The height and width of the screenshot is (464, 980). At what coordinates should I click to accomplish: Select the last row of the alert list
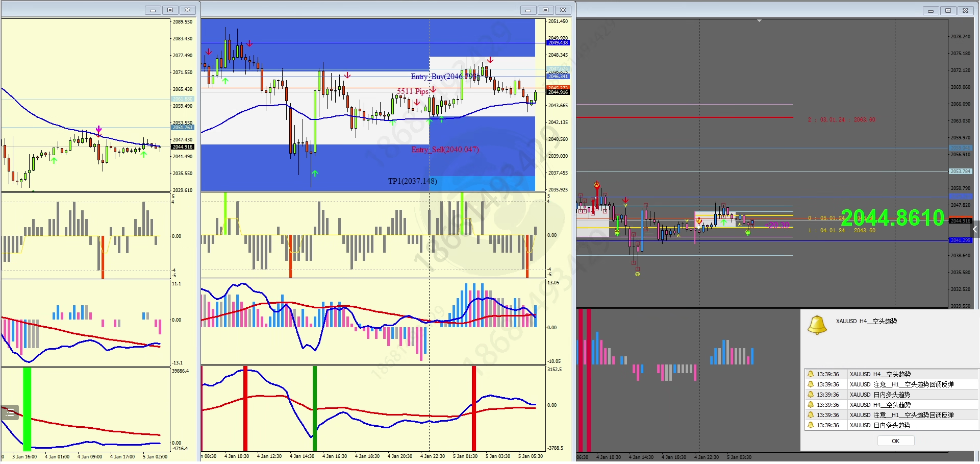coord(891,425)
